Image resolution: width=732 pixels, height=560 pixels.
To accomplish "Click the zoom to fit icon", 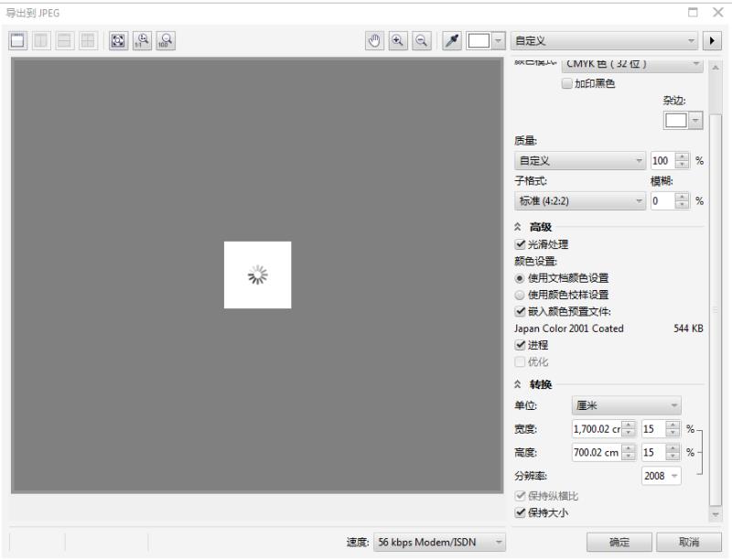I will 119,40.
